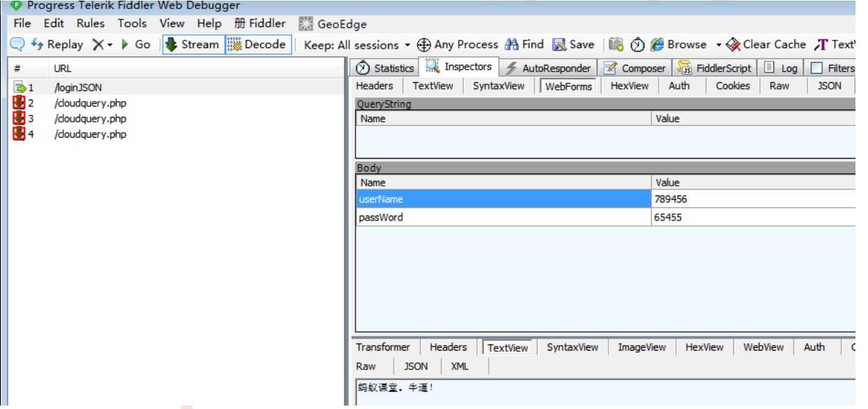The width and height of the screenshot is (868, 409).
Task: Open request HexView inspector tab
Action: pos(629,86)
